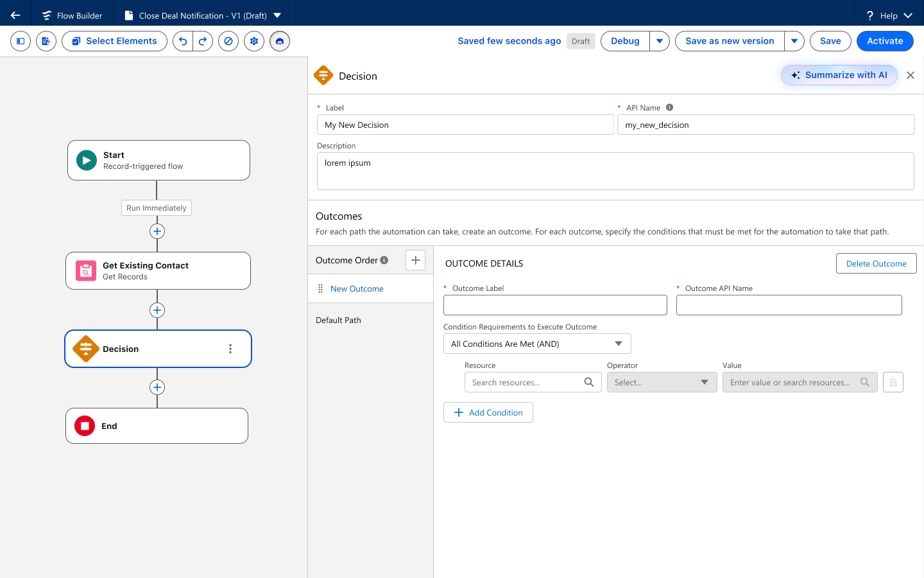Viewport: 924px width, 578px height.
Task: Select New Outcome in the outcome list
Action: [371, 289]
